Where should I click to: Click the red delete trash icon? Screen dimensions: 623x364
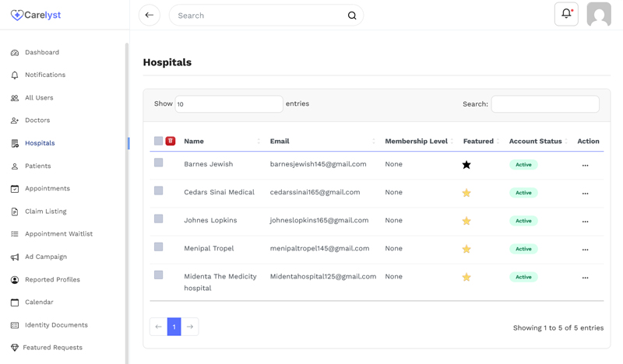pyautogui.click(x=171, y=141)
